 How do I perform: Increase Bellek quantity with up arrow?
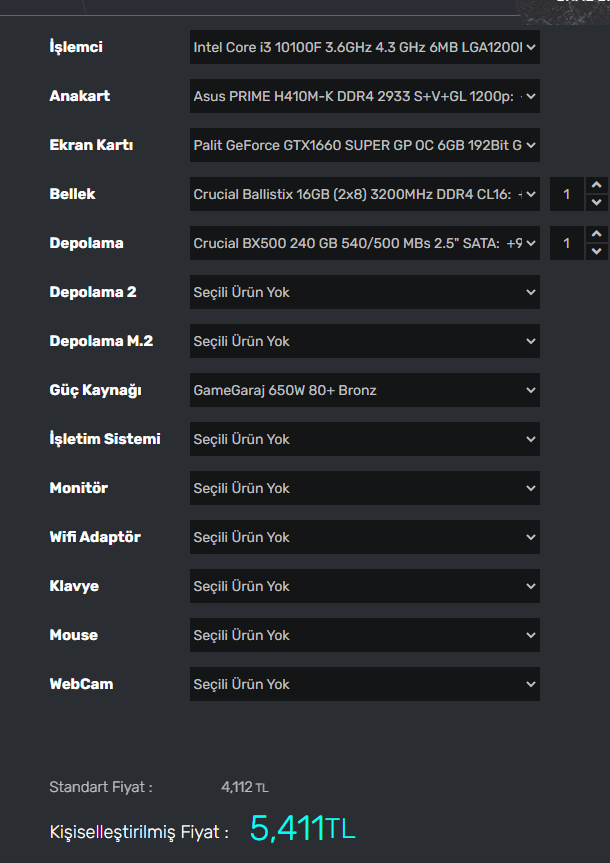[596, 186]
